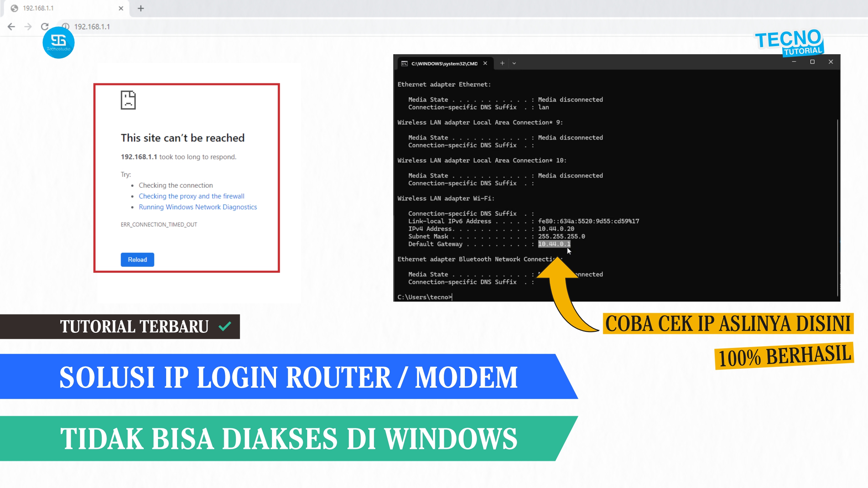Click the blue Reload button
The image size is (868, 488).
137,260
